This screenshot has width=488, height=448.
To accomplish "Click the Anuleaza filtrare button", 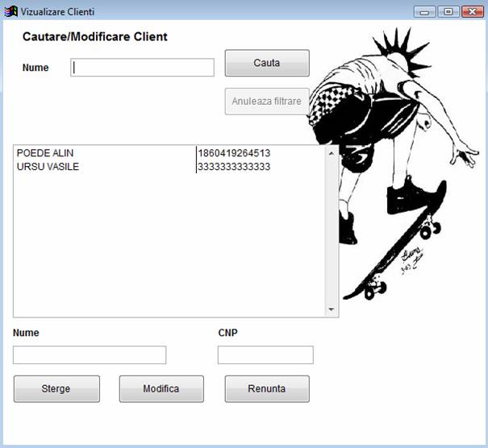I will [x=267, y=102].
